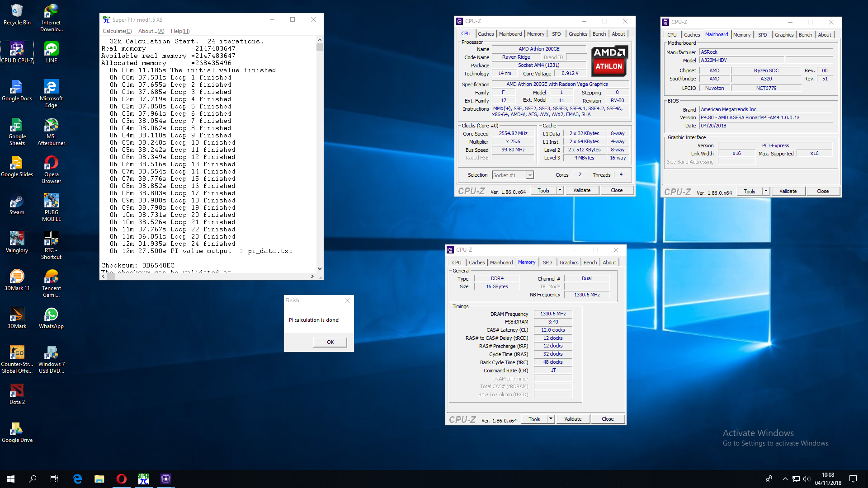Open Windows 7 USB DVD tool icon
This screenshot has width=868, height=488.
(x=52, y=359)
